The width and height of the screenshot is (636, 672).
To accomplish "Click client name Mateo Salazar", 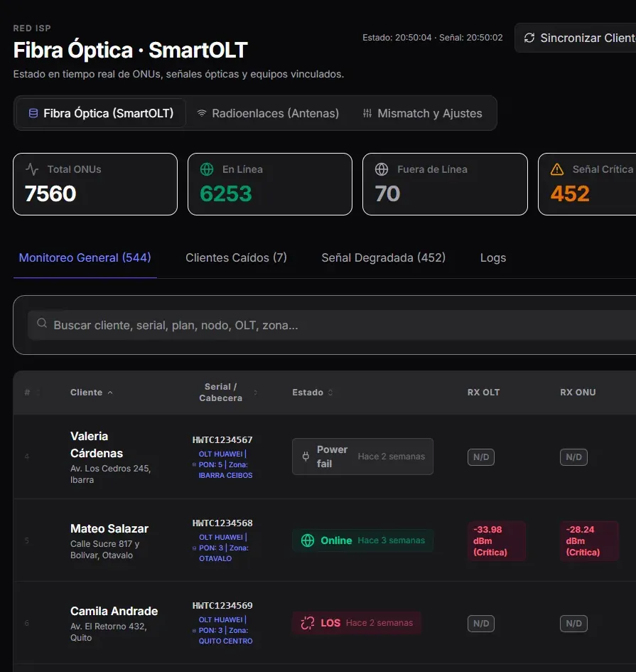I will [109, 528].
